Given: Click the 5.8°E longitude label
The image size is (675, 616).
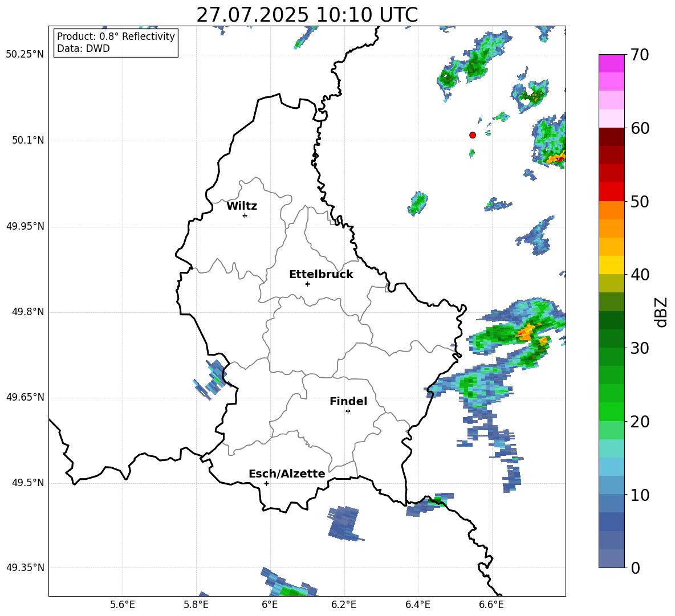Looking at the screenshot, I should 196,605.
